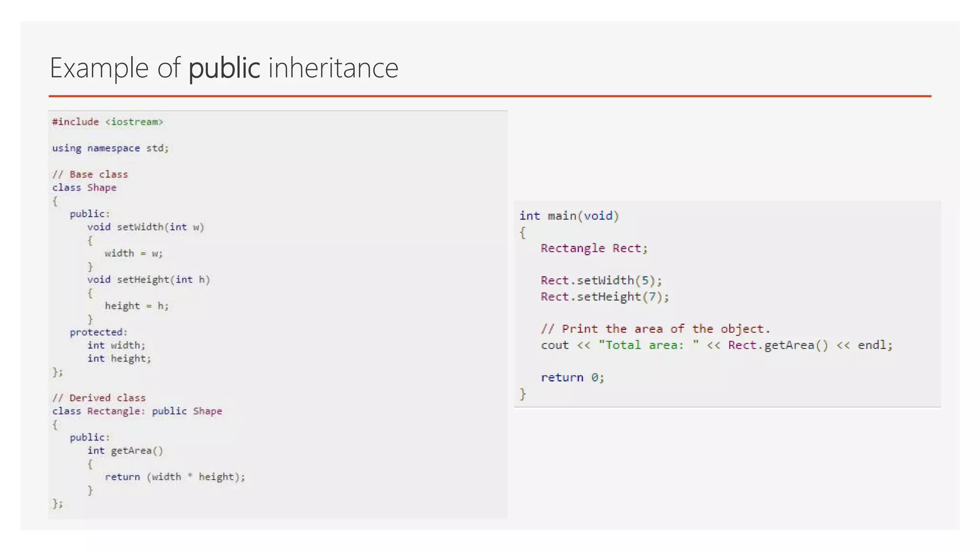Image resolution: width=980 pixels, height=551 pixels.
Task: Click the 'protected:' access specifier
Action: click(x=99, y=332)
